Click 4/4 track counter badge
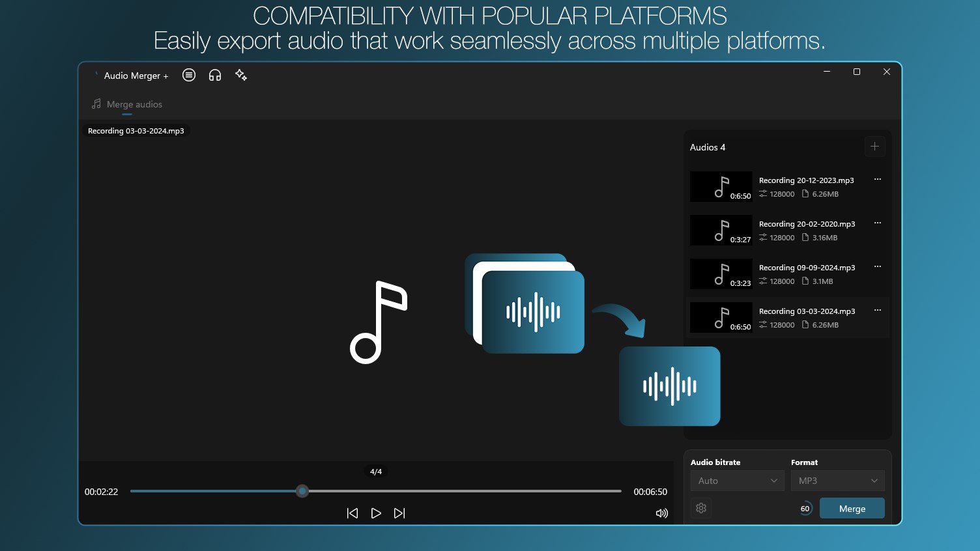This screenshot has height=551, width=980. coord(376,472)
